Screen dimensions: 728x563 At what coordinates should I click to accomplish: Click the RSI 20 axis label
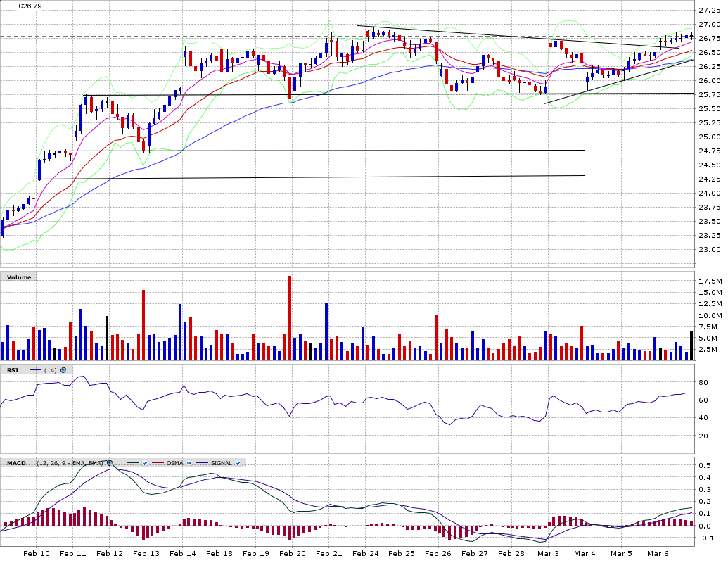pos(703,436)
